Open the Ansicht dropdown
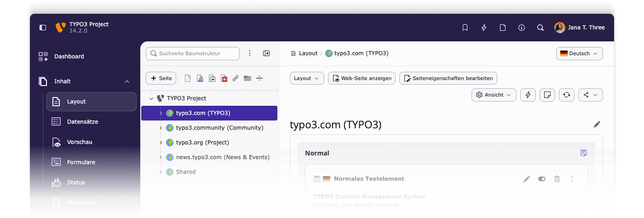 coord(494,95)
